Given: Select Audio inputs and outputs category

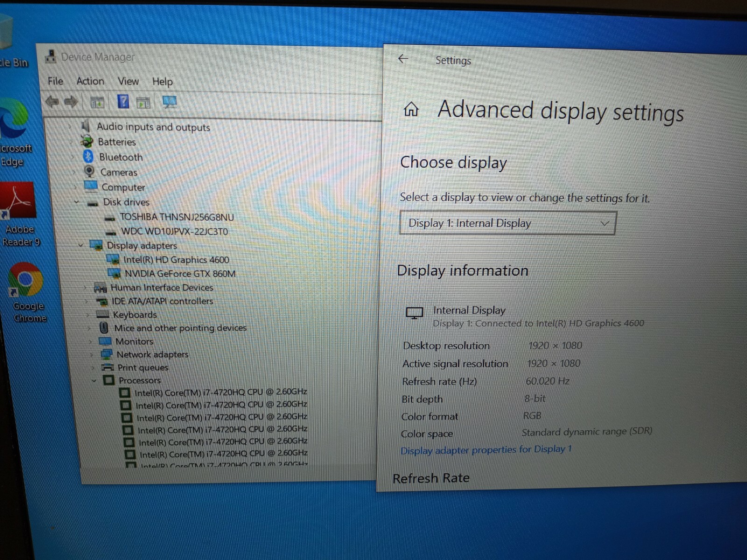Looking at the screenshot, I should pos(153,127).
